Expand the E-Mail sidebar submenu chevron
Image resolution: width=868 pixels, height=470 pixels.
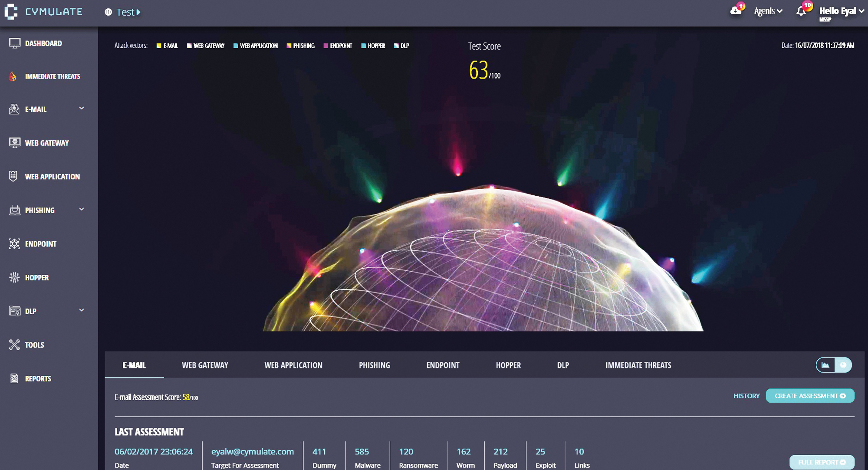coord(82,108)
